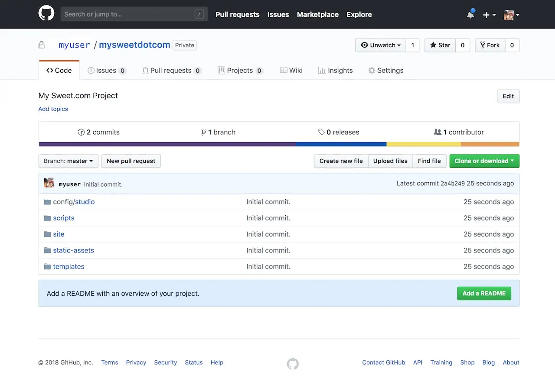Open the Status footer link
The width and height of the screenshot is (555, 392).
194,363
